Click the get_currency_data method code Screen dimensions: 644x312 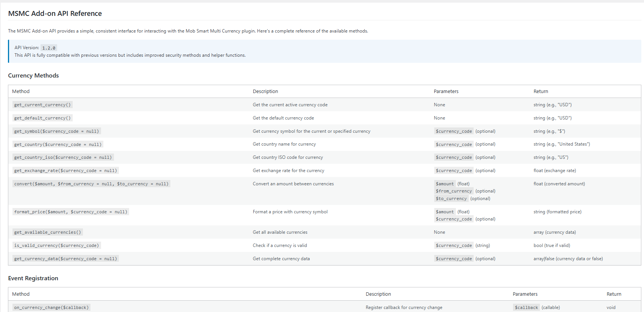click(65, 259)
